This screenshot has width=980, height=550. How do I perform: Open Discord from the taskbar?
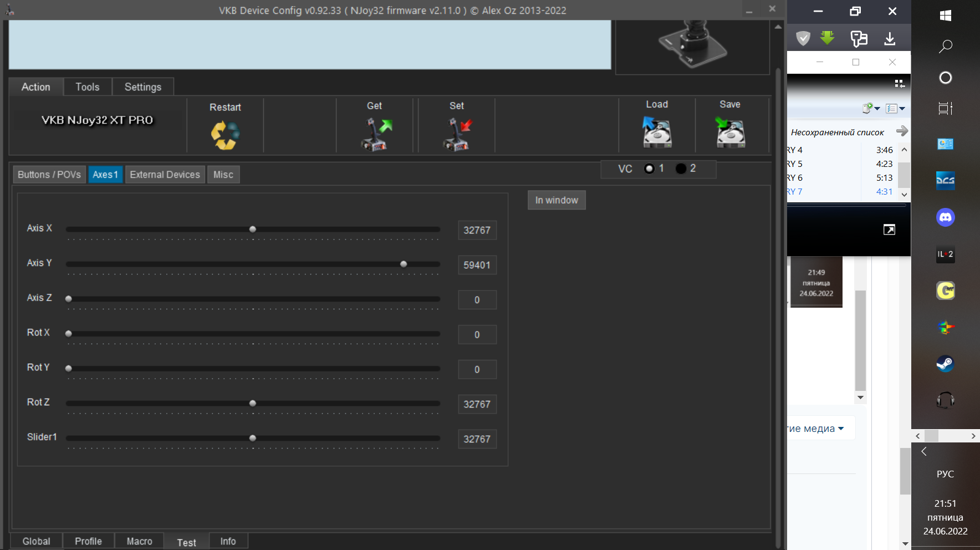click(946, 217)
